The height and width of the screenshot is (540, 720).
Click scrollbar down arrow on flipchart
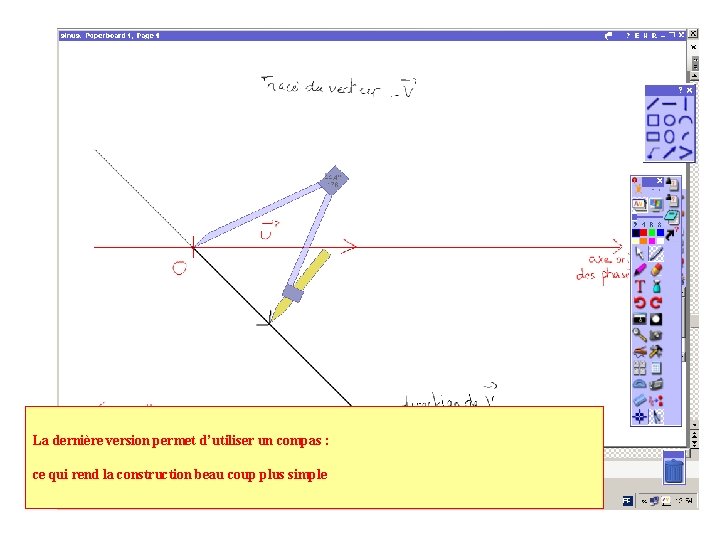(694, 425)
